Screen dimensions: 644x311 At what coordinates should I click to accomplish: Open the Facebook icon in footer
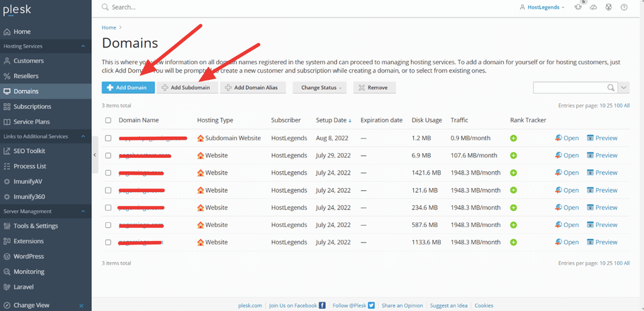click(x=323, y=306)
